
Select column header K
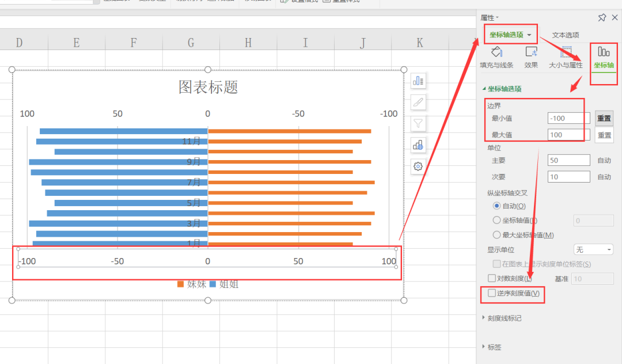tap(420, 43)
